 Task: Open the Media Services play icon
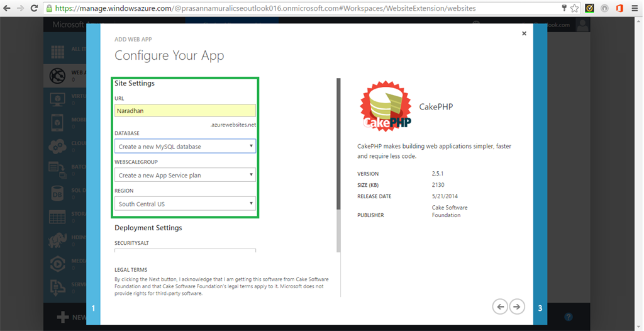click(x=57, y=264)
